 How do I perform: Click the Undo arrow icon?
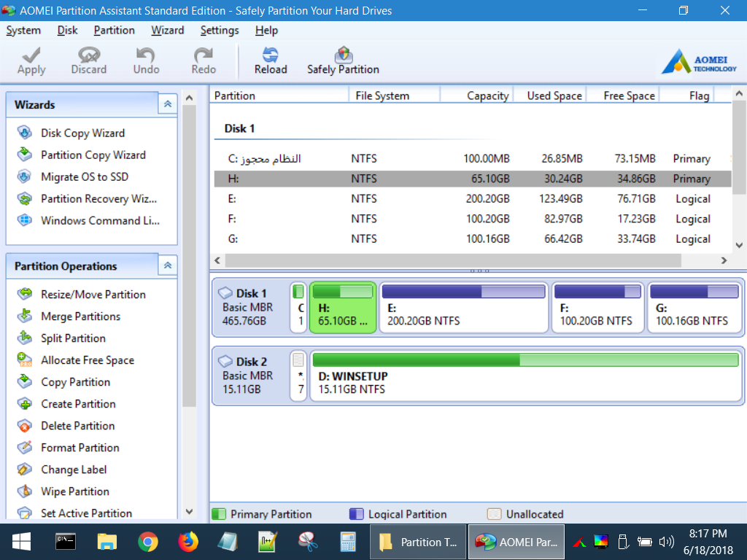(x=146, y=55)
